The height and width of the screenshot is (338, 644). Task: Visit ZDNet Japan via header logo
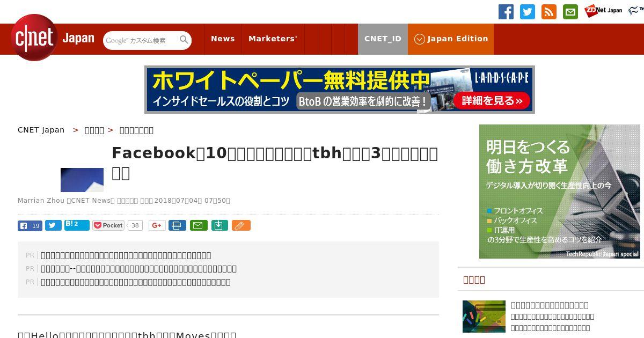(x=603, y=10)
